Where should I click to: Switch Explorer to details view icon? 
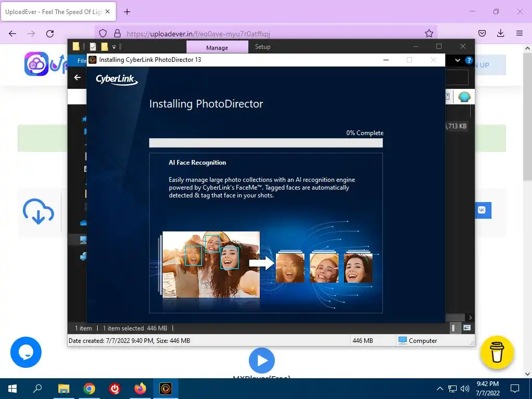pos(454,328)
